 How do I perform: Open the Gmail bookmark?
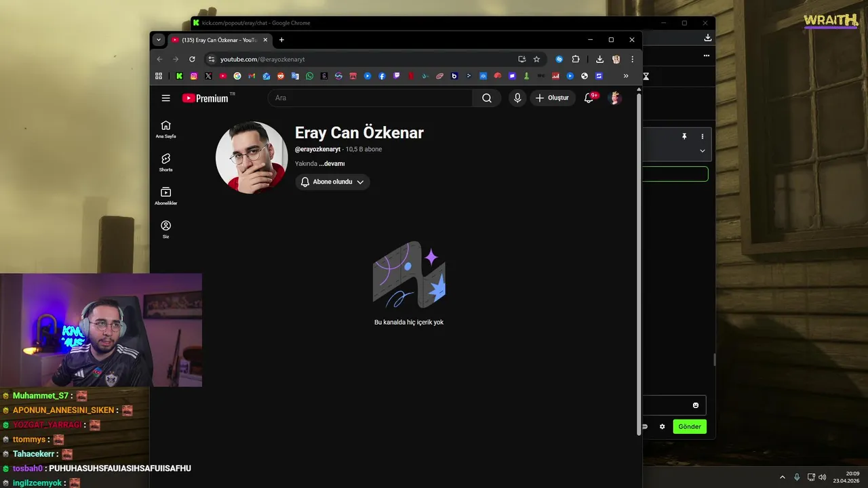click(x=252, y=76)
